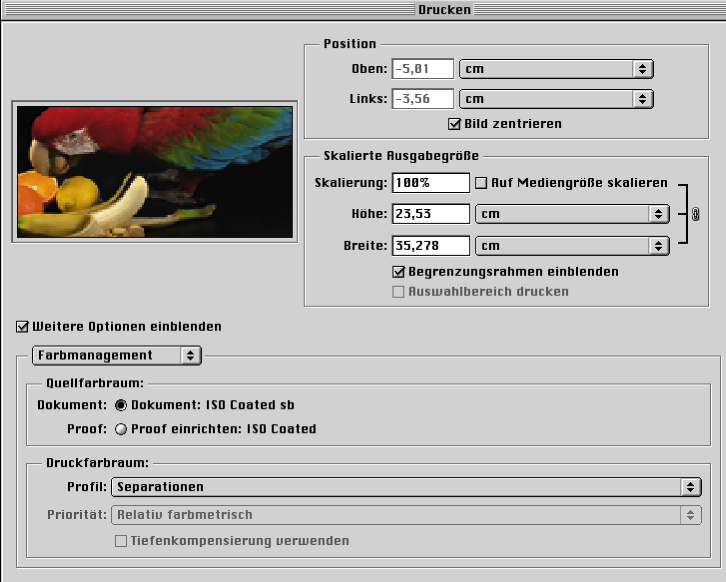Click the Skalierte Ausgabegröße group label
The height and width of the screenshot is (582, 726).
point(401,156)
